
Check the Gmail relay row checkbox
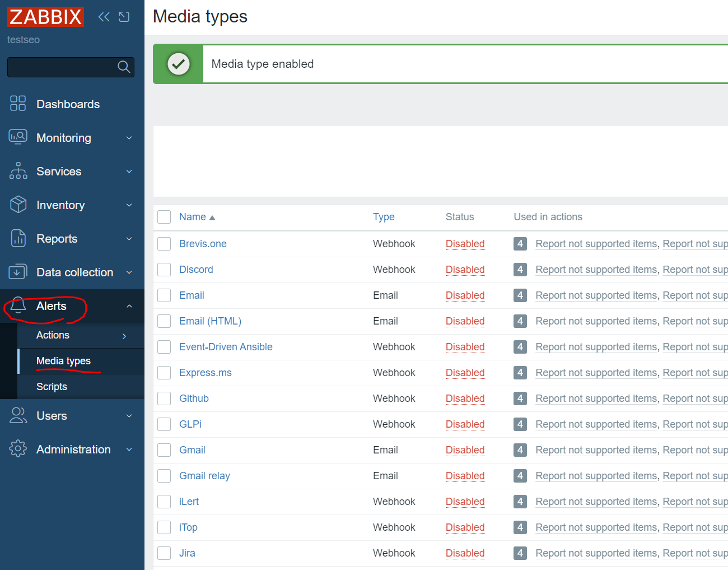point(164,476)
